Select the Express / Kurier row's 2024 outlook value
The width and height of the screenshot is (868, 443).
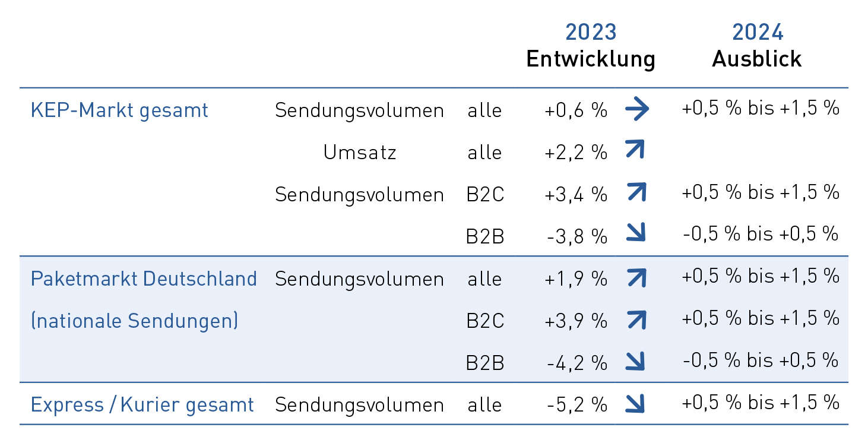[761, 403]
